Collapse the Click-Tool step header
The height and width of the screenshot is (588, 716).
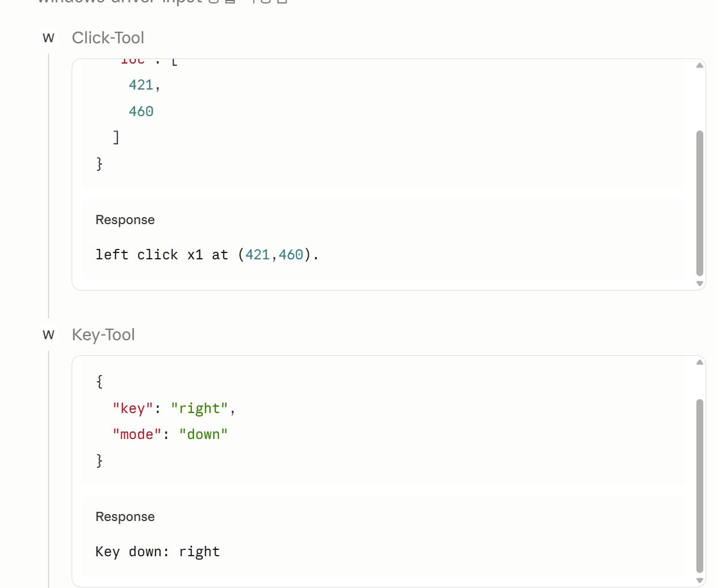108,38
